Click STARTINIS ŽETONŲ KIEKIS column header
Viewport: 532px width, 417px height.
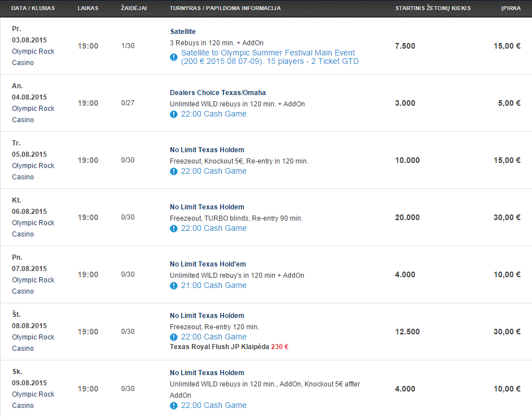pos(433,8)
